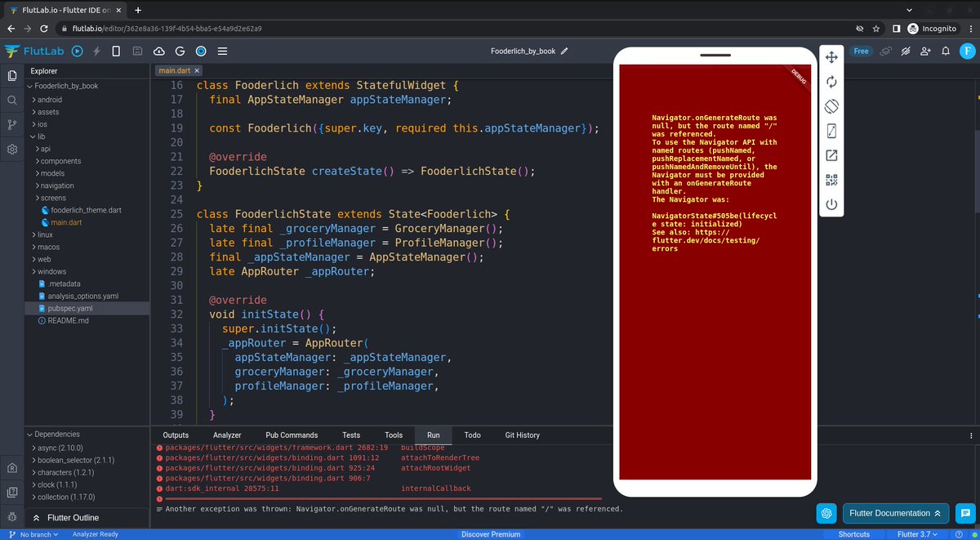
Task: Click the Discover Premium link
Action: click(491, 534)
